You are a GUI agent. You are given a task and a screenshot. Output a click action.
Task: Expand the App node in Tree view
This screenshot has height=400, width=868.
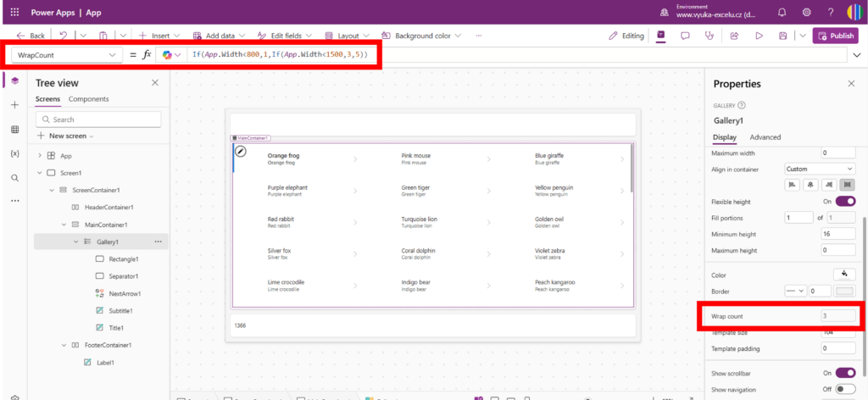pos(39,156)
